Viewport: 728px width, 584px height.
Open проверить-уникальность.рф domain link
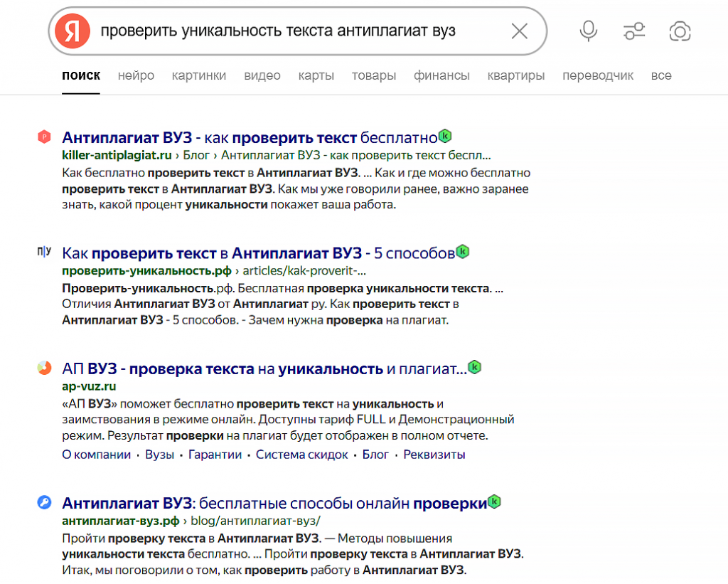[146, 271]
